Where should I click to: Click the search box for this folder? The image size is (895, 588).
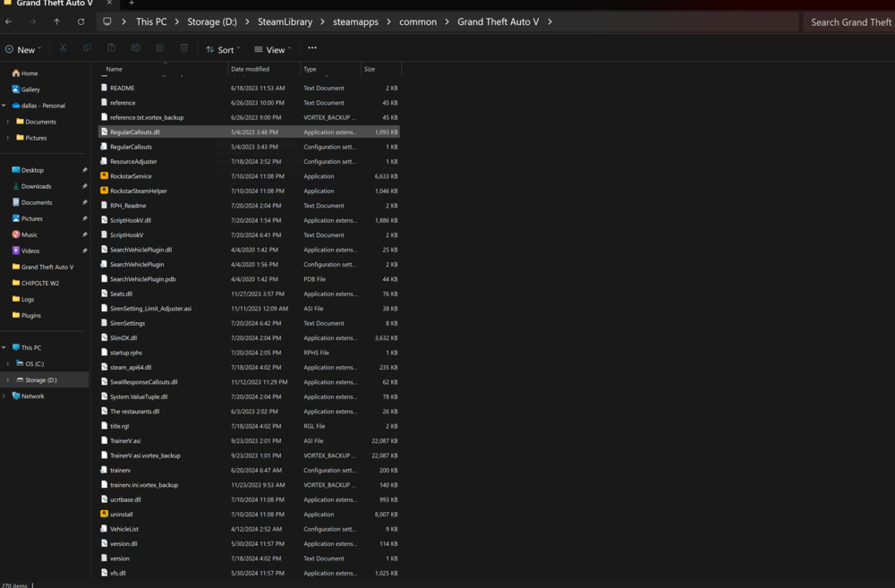pos(848,21)
